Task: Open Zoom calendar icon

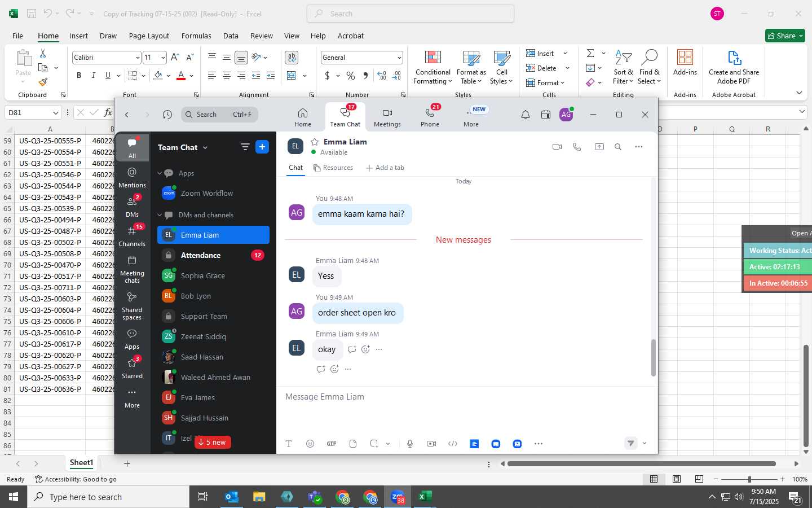Action: [545, 115]
